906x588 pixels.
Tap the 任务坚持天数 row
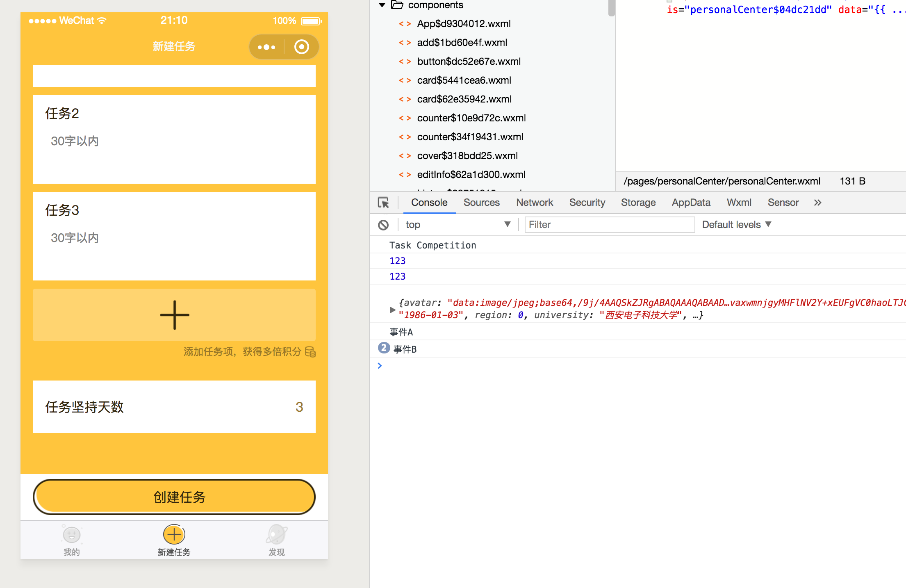174,407
